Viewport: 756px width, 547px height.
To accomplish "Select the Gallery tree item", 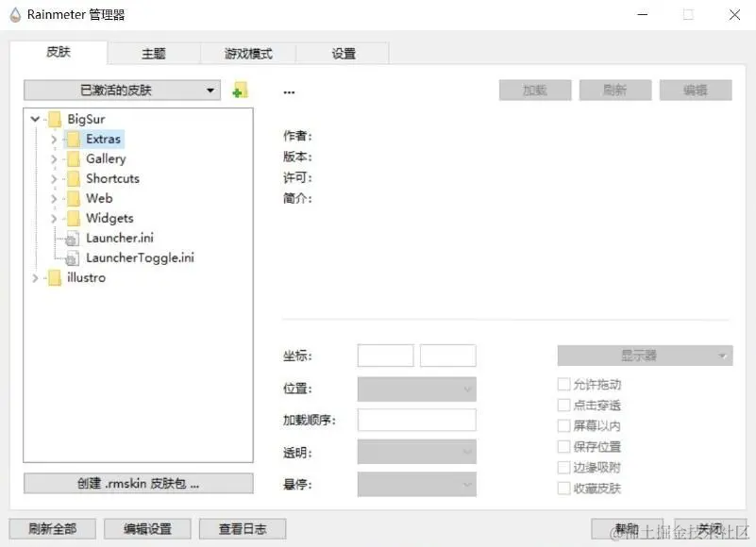I will point(106,159).
